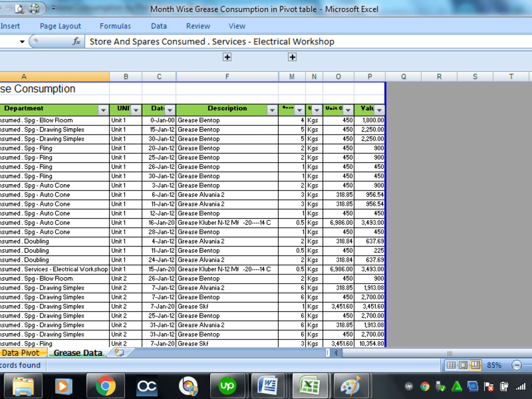Switch to the Formulas ribbon tab
Image resolution: width=532 pixels, height=399 pixels.
[115, 26]
